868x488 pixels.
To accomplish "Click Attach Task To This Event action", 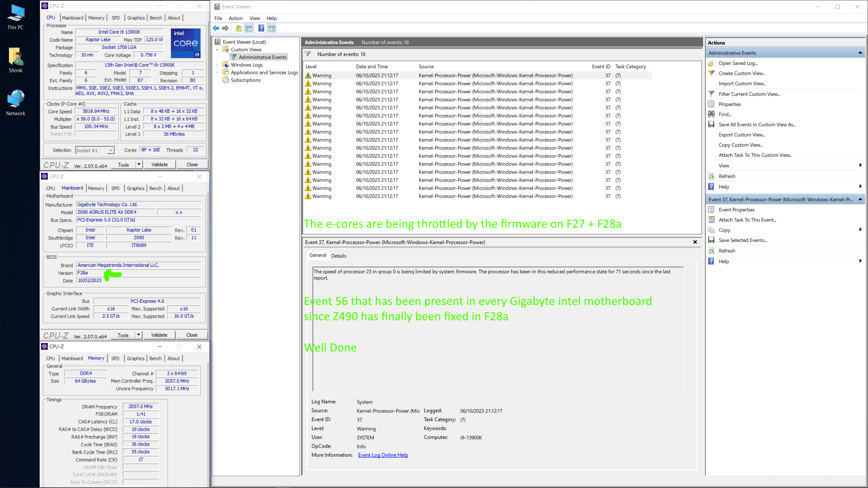I will tap(747, 220).
